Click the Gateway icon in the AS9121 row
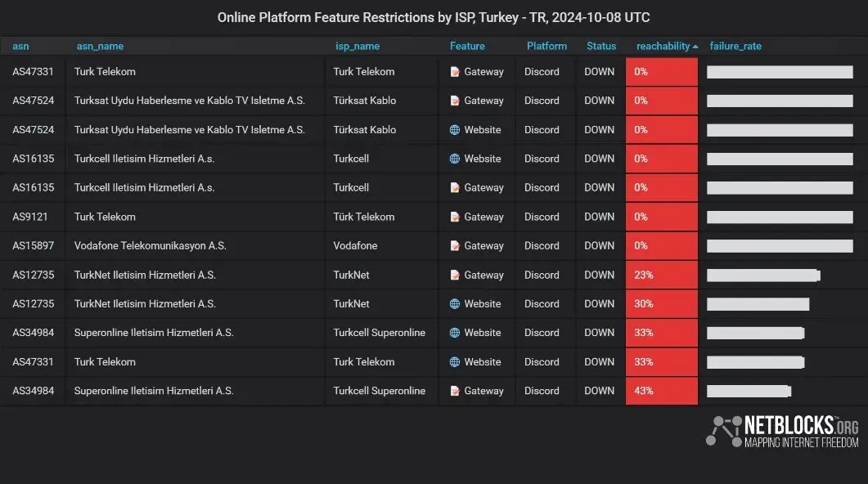Viewport: 868px width, 484px height. tap(455, 217)
